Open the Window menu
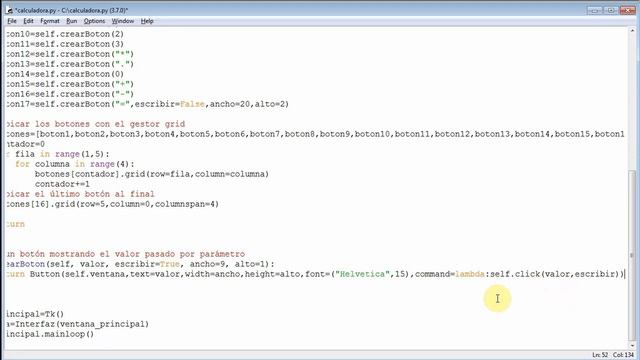This screenshot has width=640, height=360. [123, 21]
